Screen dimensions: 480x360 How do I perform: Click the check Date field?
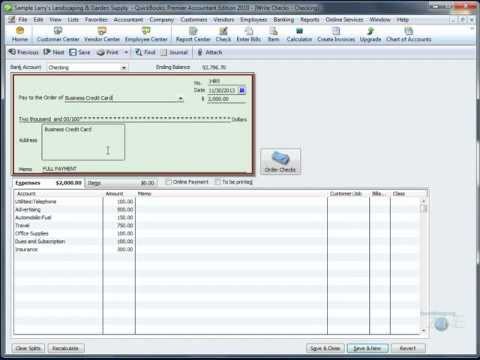pyautogui.click(x=223, y=90)
